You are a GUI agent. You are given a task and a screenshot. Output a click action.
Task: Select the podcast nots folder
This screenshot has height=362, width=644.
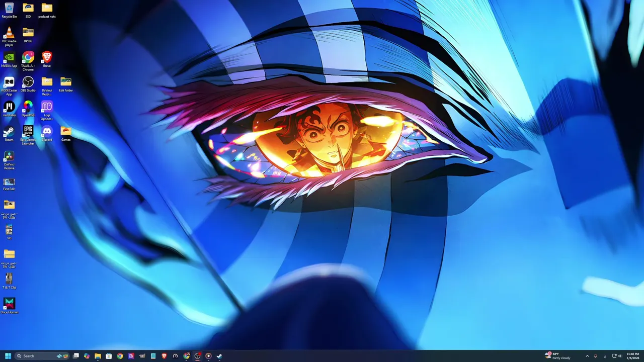point(47,10)
